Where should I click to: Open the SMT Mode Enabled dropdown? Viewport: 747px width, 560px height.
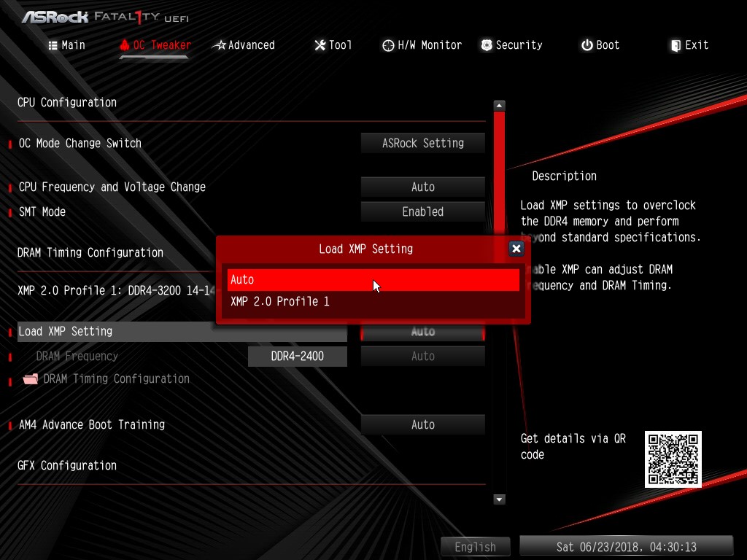click(x=422, y=211)
